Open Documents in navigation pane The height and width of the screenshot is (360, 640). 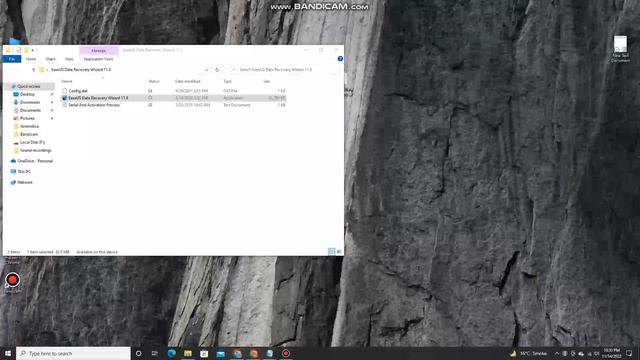pyautogui.click(x=30, y=110)
